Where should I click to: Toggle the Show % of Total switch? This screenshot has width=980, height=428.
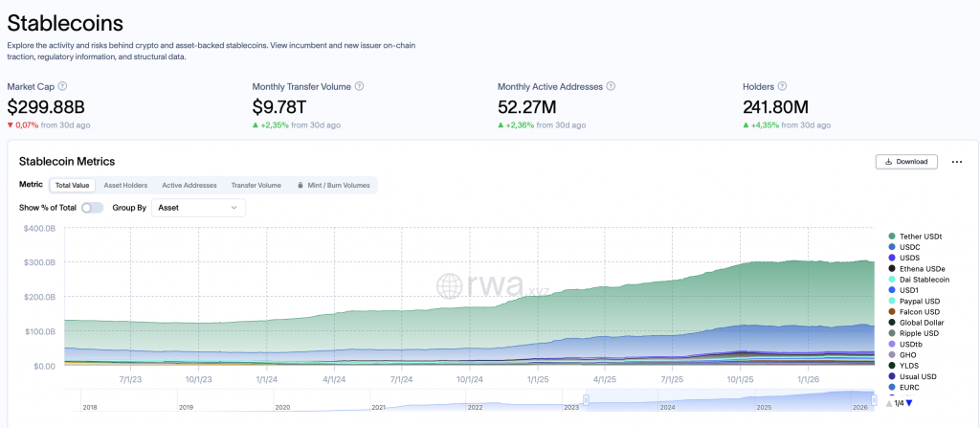tap(92, 208)
